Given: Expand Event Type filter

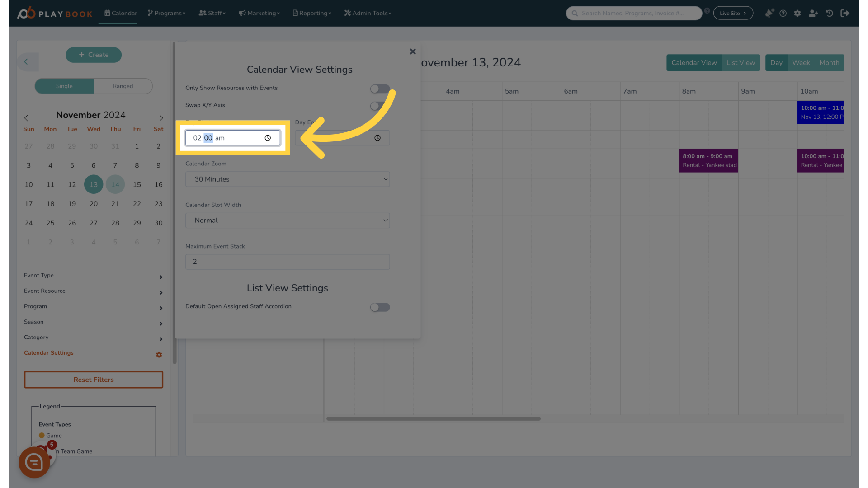Looking at the screenshot, I should click(x=94, y=276).
